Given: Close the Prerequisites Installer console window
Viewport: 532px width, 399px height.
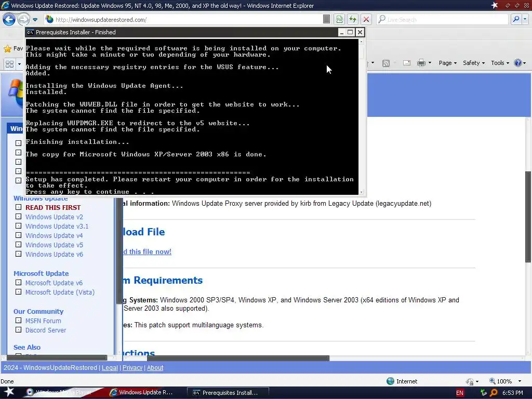Looking at the screenshot, I should pyautogui.click(x=360, y=32).
